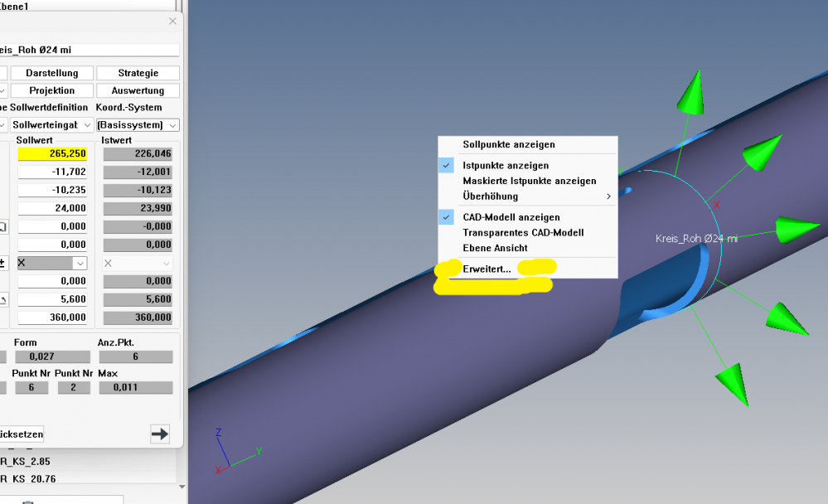Enable Sollpunkte anzeigen
This screenshot has width=828, height=504.
(x=508, y=144)
